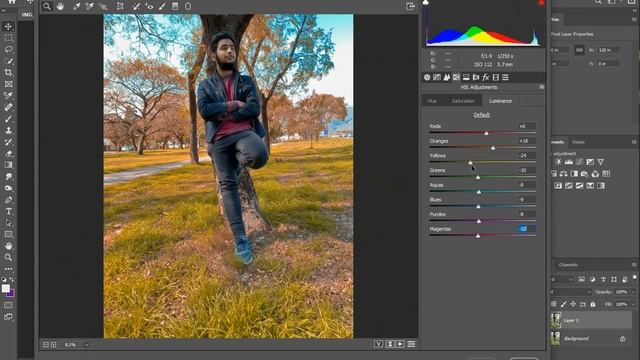The height and width of the screenshot is (360, 640).
Task: Open the Calibration panel icon
Action: click(496, 77)
